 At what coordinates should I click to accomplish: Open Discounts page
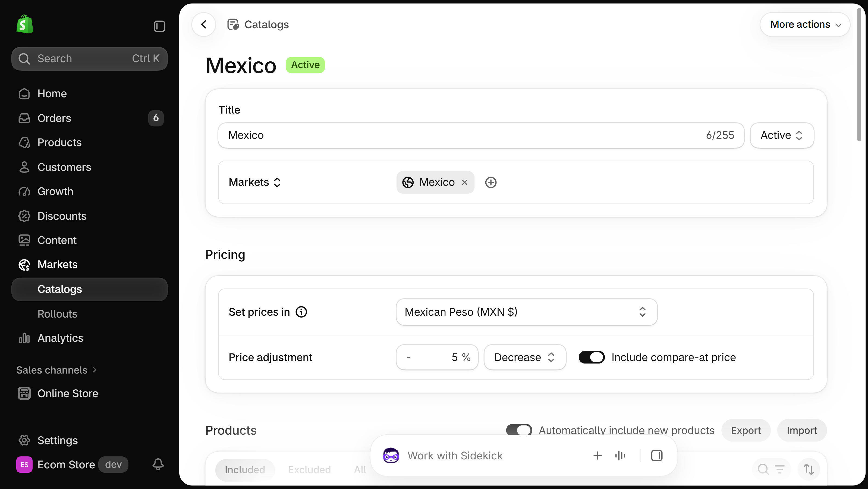coord(90,216)
